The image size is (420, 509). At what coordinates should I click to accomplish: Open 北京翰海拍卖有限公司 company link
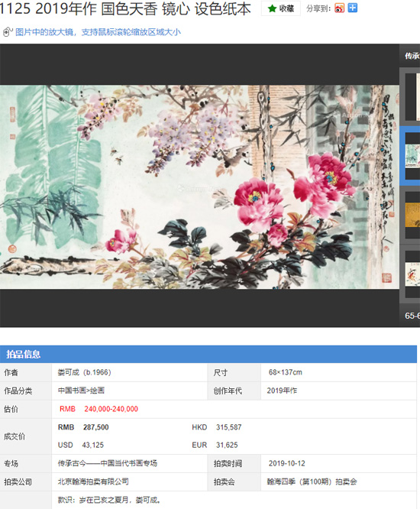coord(93,481)
